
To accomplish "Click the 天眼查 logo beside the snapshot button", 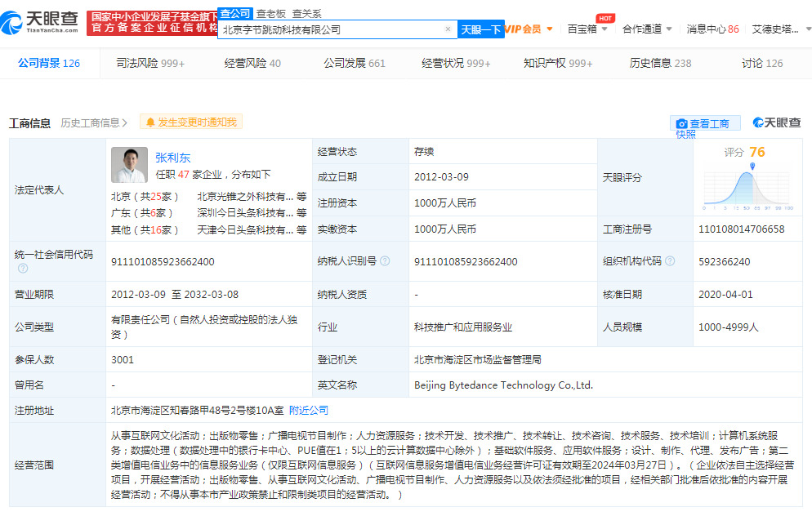I will coord(777,122).
